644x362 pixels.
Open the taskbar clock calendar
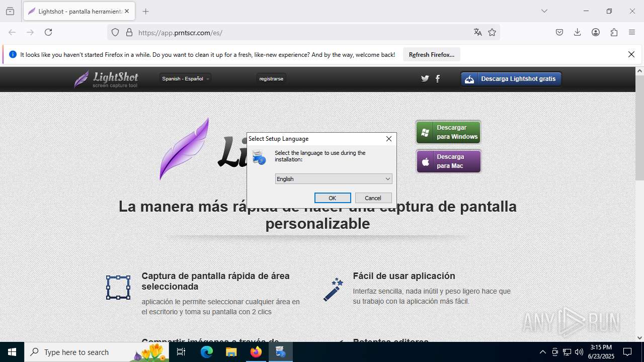601,352
